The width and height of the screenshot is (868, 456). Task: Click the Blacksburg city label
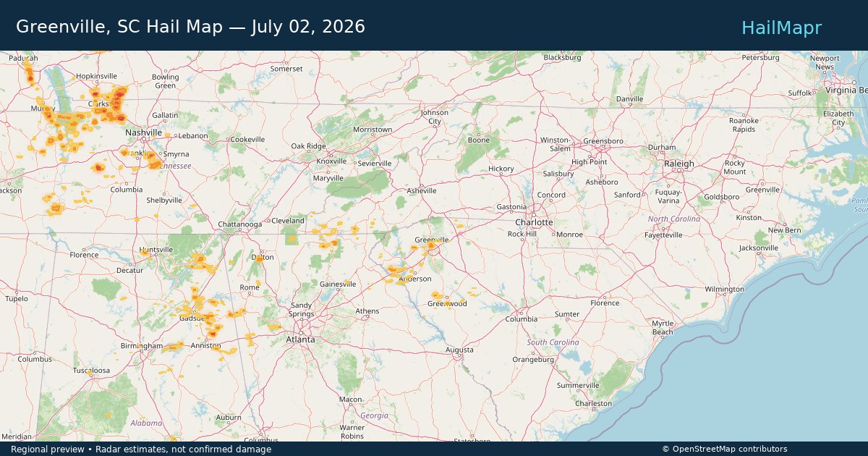coord(562,57)
